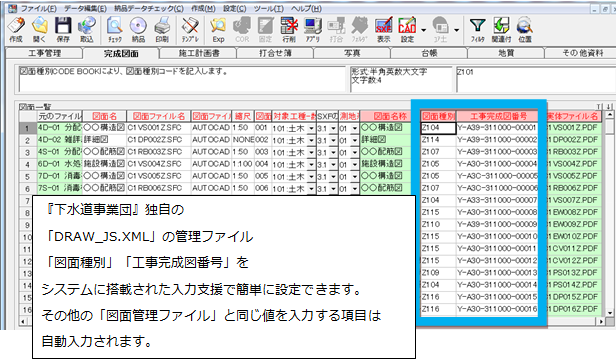Open row 6's 101:土木 dropdown
The width and height of the screenshot is (616, 360).
[x=312, y=189]
